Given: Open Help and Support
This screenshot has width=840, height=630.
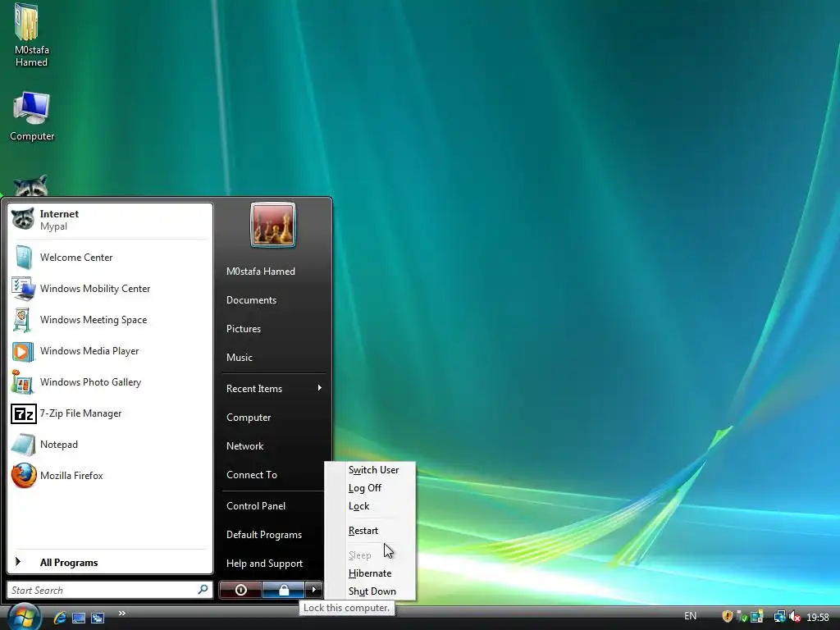Looking at the screenshot, I should point(265,563).
